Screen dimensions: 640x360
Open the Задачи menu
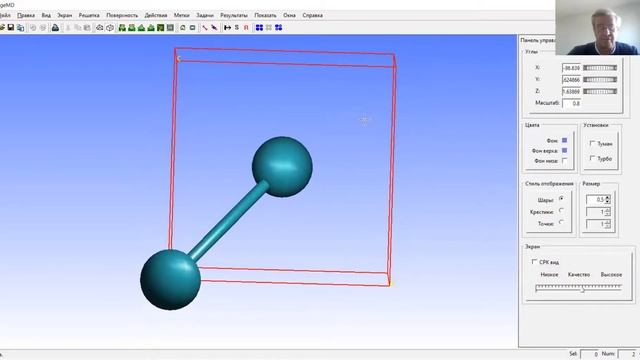point(205,15)
